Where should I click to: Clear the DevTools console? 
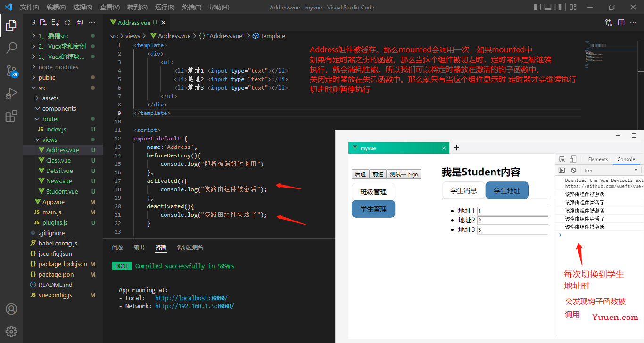(x=573, y=170)
